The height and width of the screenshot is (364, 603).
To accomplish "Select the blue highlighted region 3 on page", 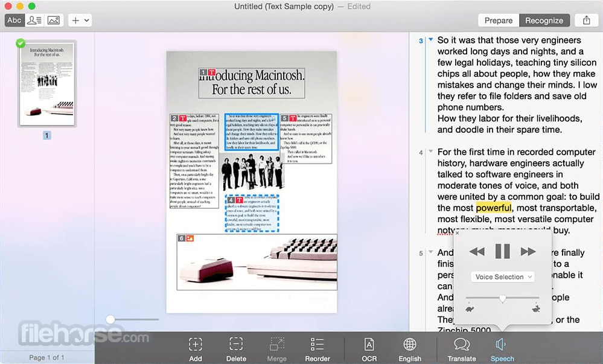I will coord(252,132).
